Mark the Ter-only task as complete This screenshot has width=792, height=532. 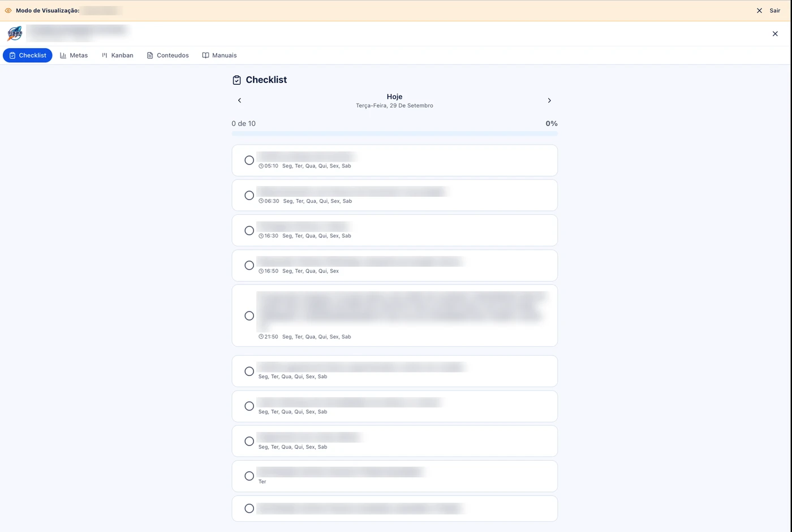249,476
